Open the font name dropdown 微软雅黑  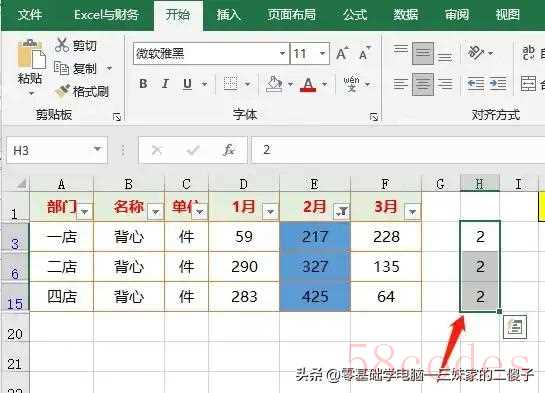click(x=282, y=54)
